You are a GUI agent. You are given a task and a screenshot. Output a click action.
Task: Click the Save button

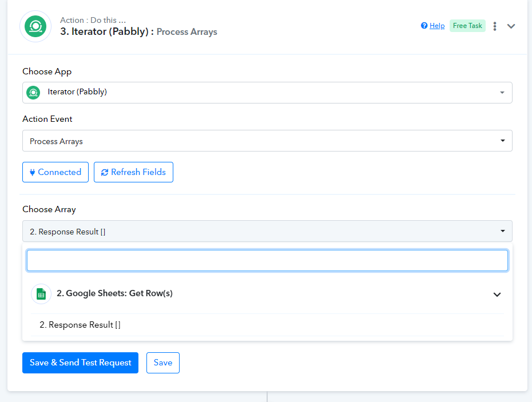click(x=163, y=363)
